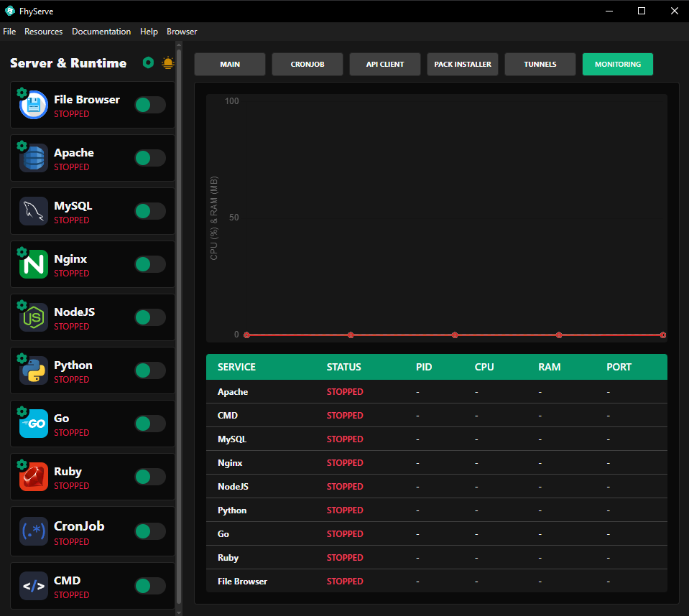Click the NodeJS logo icon
The height and width of the screenshot is (616, 689).
click(33, 317)
